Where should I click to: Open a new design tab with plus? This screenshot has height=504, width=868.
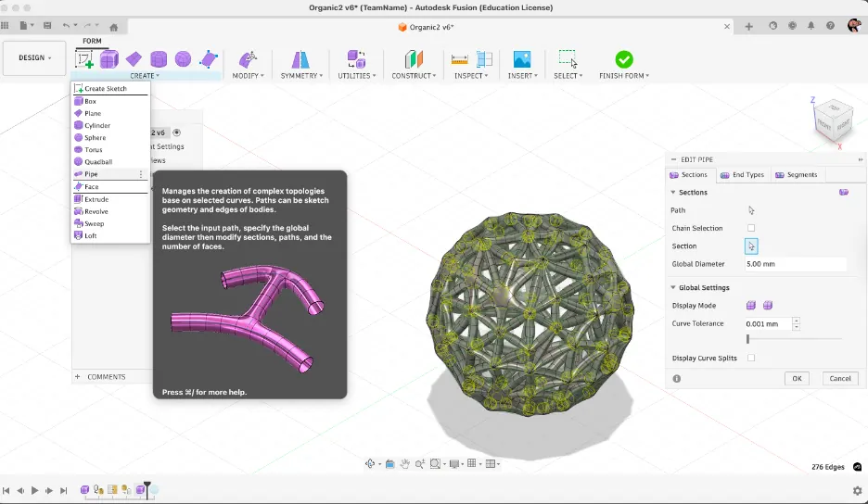748,27
